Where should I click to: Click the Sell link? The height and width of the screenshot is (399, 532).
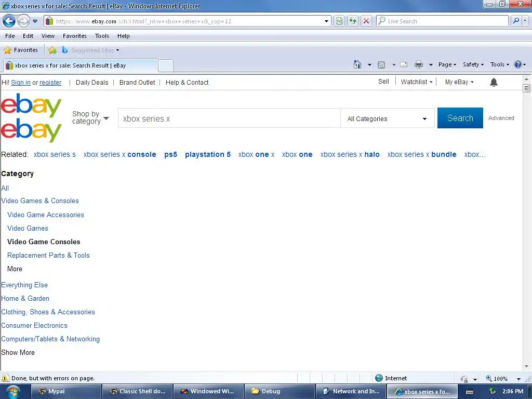(x=383, y=82)
